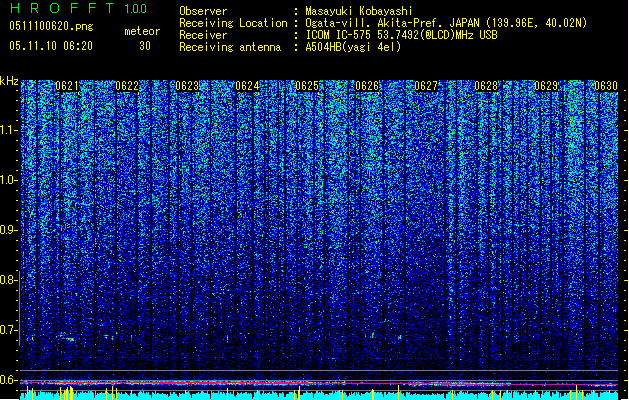
Task: Click the 0624 time marker
Action: [x=247, y=86]
